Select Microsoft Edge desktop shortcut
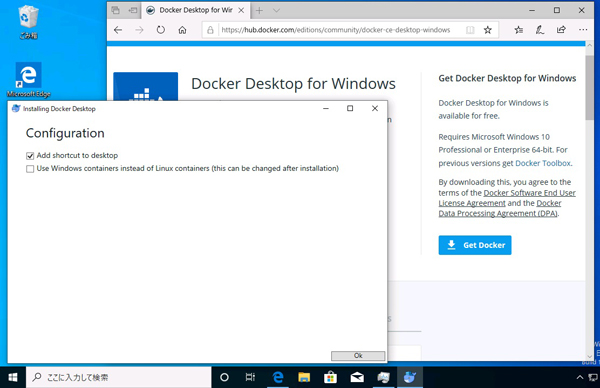 click(x=28, y=80)
